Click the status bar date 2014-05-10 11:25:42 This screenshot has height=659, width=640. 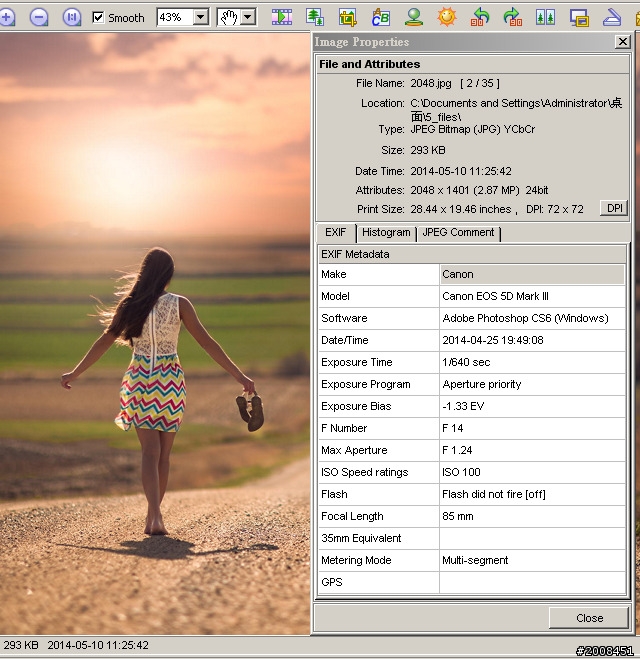point(98,645)
